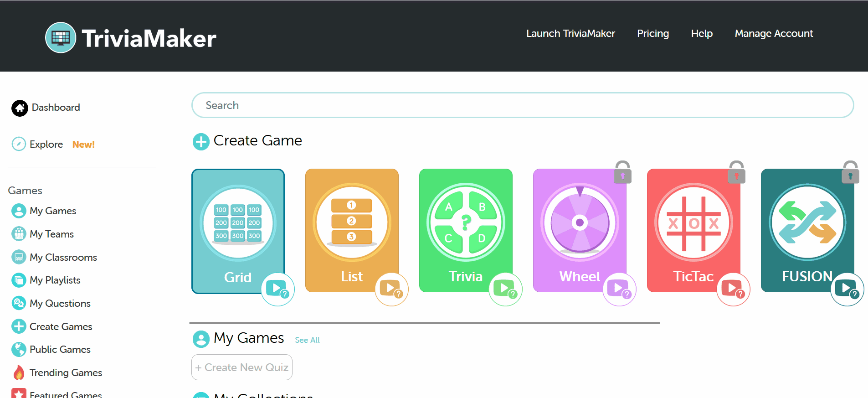Open the Dashboard home icon

point(20,108)
